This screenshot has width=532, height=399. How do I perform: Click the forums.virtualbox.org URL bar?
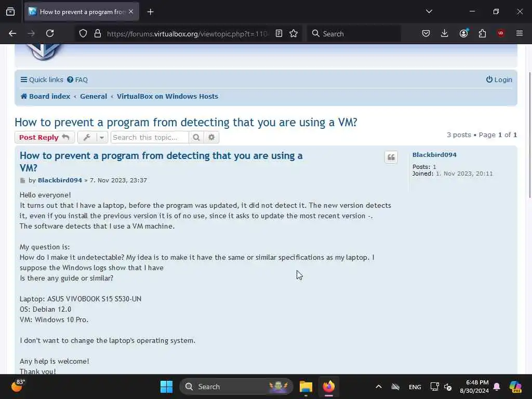(187, 34)
